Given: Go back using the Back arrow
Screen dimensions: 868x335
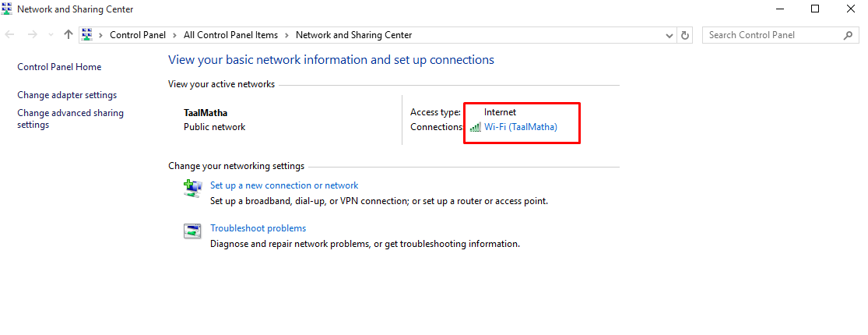Looking at the screenshot, I should click(x=10, y=35).
